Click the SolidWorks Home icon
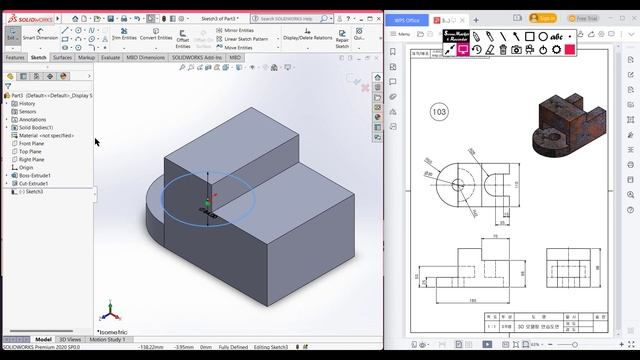 pyautogui.click(x=75, y=19)
